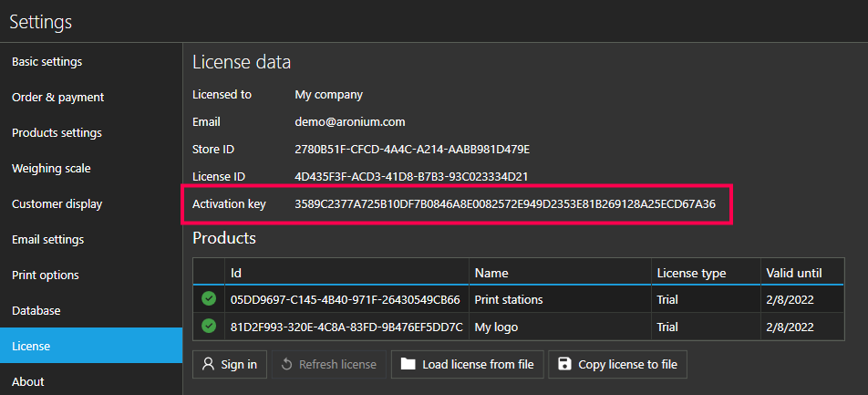Go to Database settings
The width and height of the screenshot is (868, 395).
click(x=36, y=311)
